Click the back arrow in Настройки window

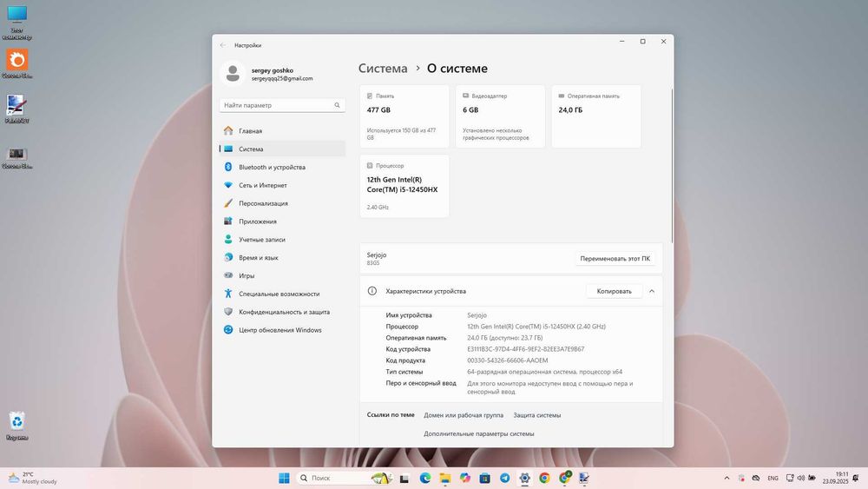(x=222, y=45)
